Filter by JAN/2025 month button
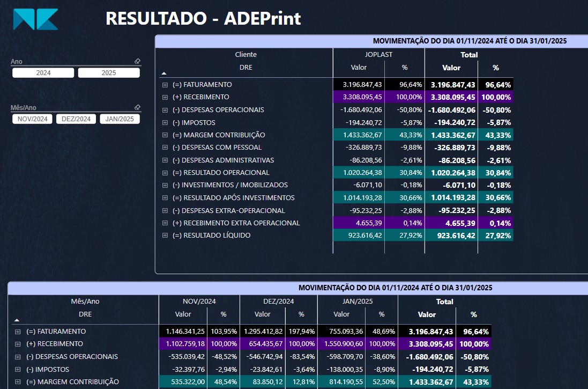588x389 pixels. (120, 119)
